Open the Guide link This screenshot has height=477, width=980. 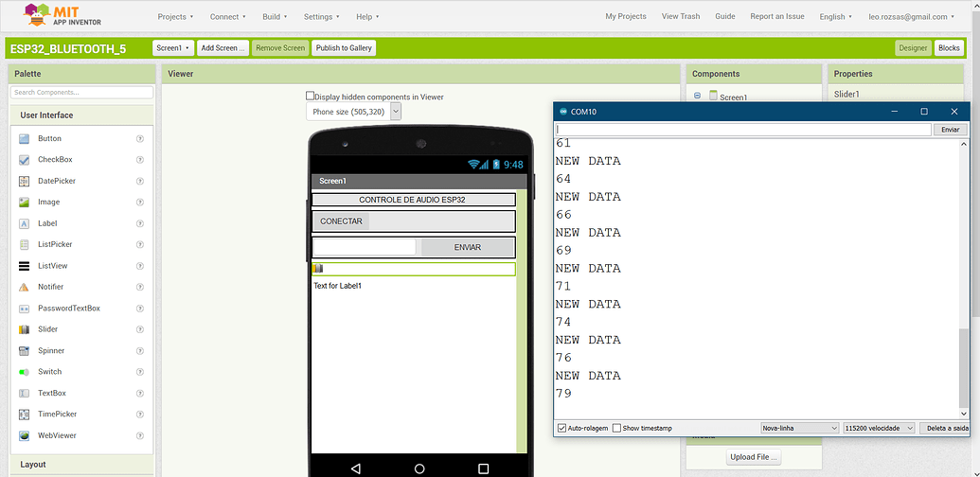click(725, 17)
